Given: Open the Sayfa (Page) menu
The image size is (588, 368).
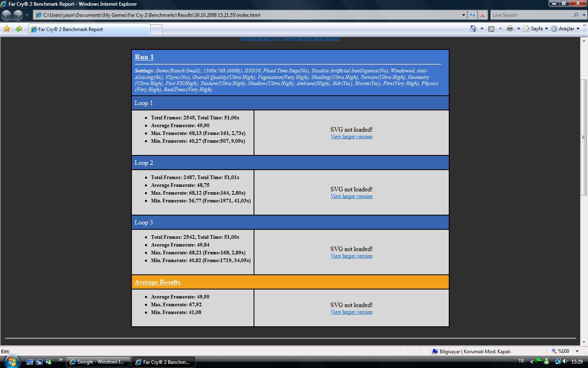Looking at the screenshot, I should coord(536,29).
